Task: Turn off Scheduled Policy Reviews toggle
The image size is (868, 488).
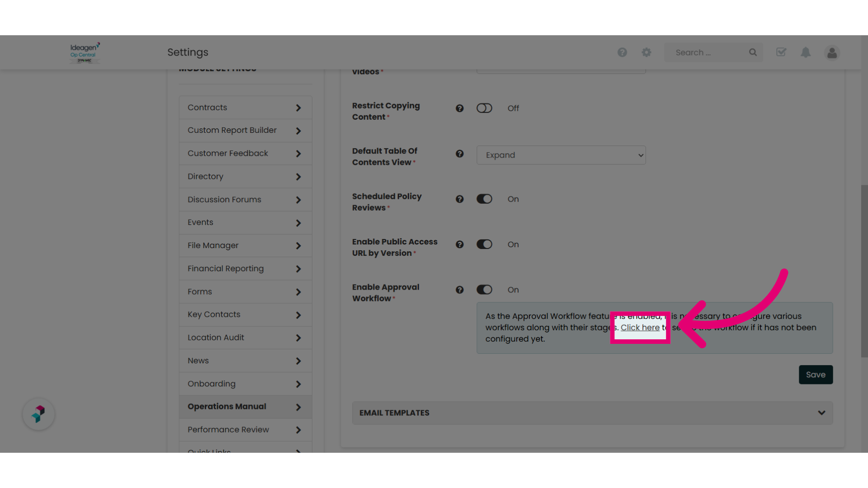Action: point(484,199)
